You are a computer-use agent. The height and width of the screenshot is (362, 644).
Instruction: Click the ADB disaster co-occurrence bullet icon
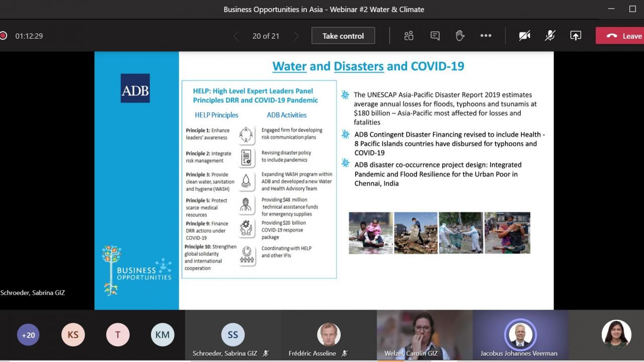pyautogui.click(x=345, y=162)
